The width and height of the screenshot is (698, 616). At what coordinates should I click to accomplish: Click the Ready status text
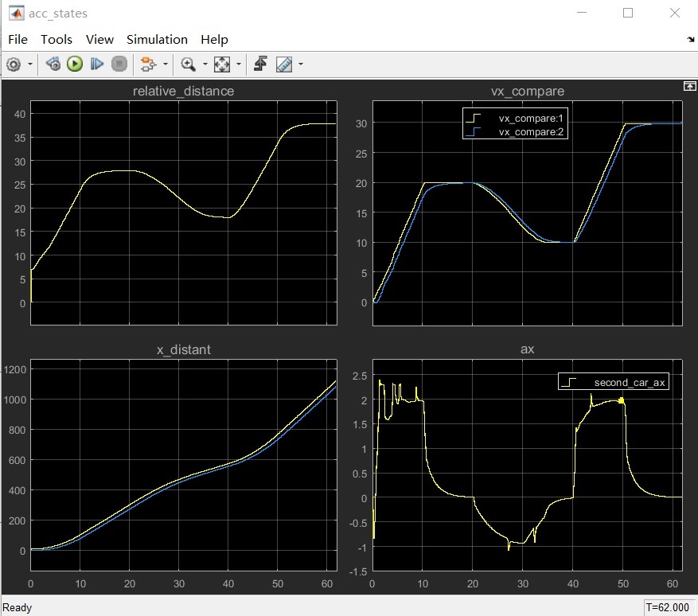coord(18,607)
